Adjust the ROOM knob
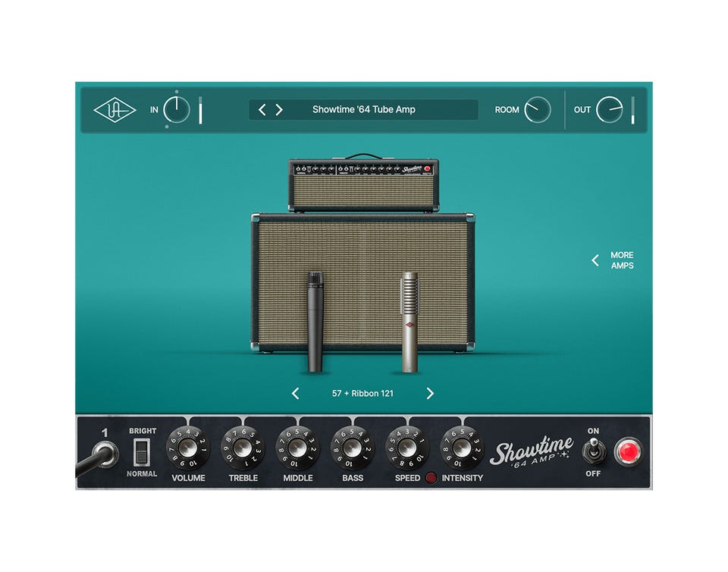The image size is (728, 572). coord(537,110)
